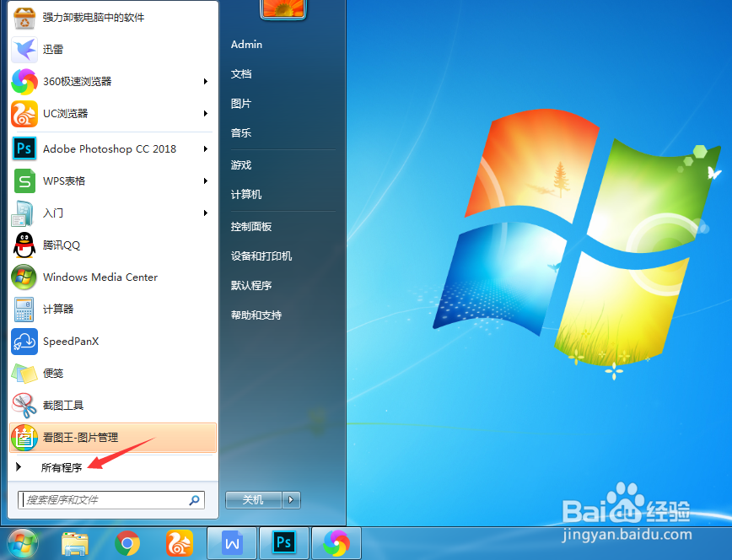The width and height of the screenshot is (732, 560).
Task: Click the magnifier icon in the search box
Action: [x=194, y=500]
